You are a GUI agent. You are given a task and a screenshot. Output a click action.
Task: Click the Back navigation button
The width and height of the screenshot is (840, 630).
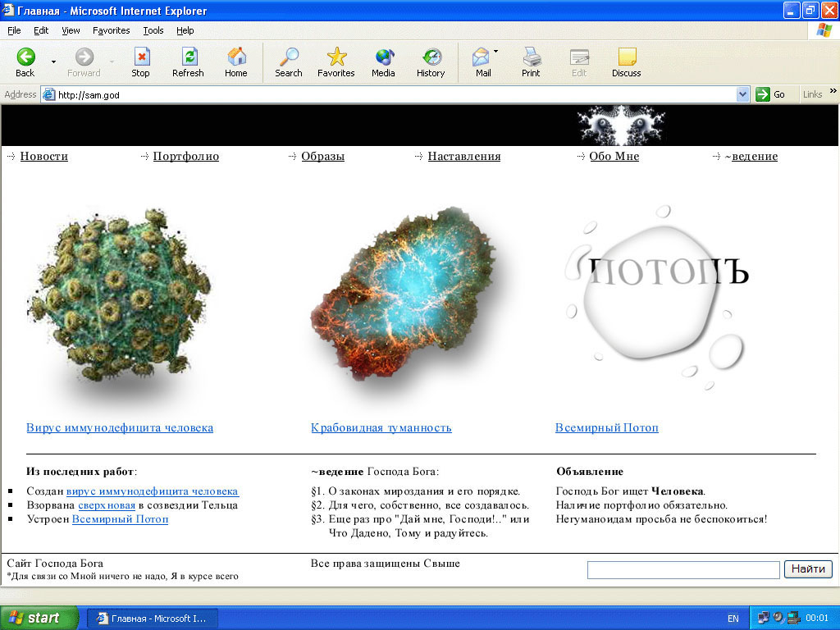click(x=25, y=62)
